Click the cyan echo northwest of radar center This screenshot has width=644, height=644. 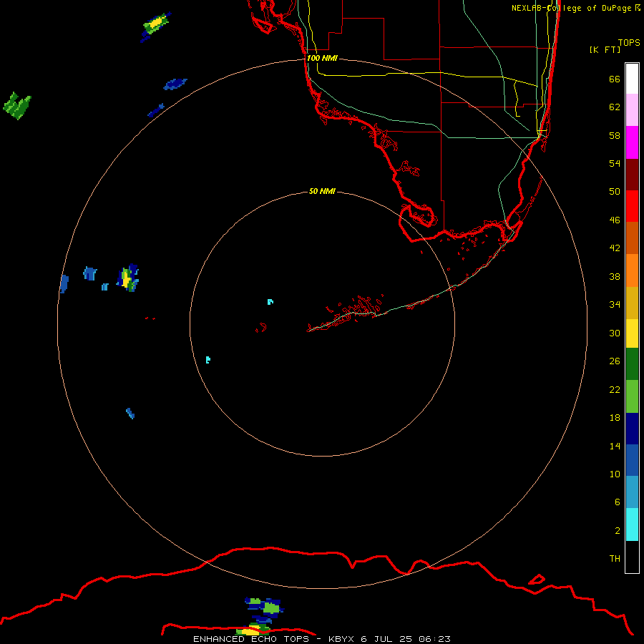pyautogui.click(x=270, y=302)
